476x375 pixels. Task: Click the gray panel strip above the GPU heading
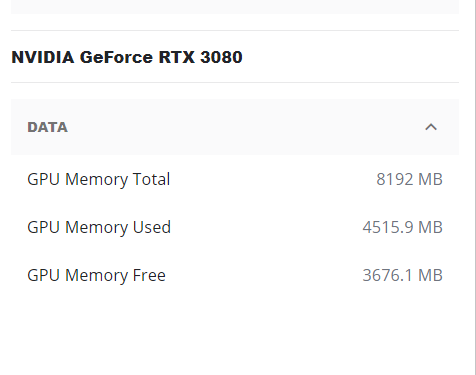235,7
